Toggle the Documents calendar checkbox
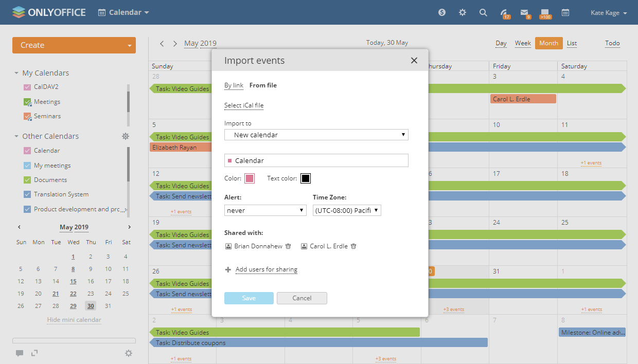Screen dimensions: 638x364 (28, 180)
